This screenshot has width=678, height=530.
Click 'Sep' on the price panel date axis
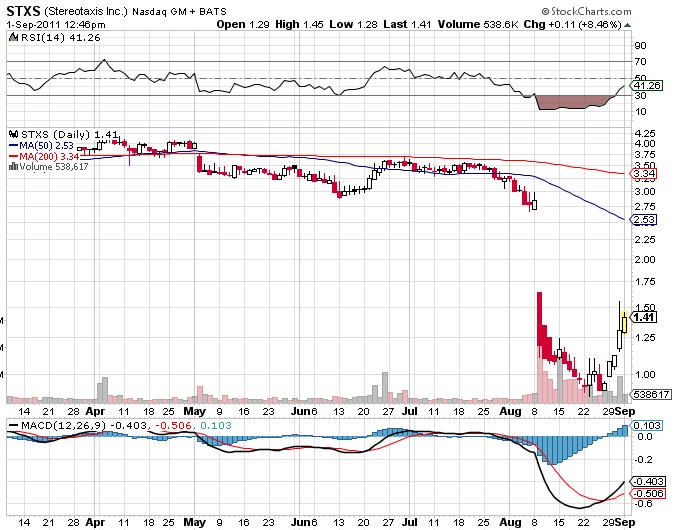(625, 411)
